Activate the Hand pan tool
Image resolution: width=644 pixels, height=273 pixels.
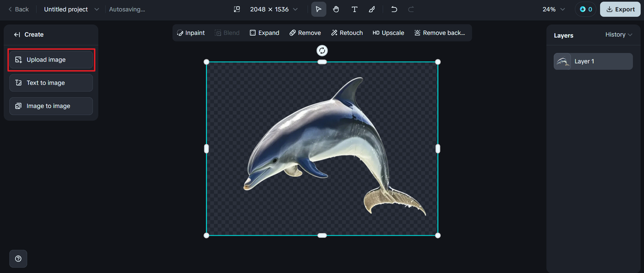point(336,10)
